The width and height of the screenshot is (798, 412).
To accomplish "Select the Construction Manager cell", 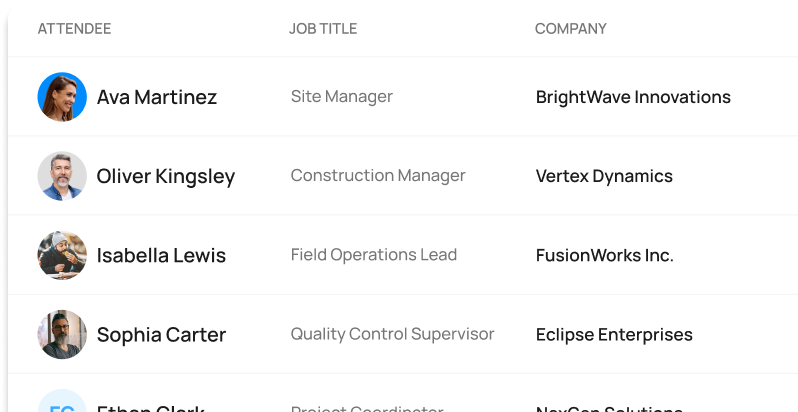I will pos(378,176).
